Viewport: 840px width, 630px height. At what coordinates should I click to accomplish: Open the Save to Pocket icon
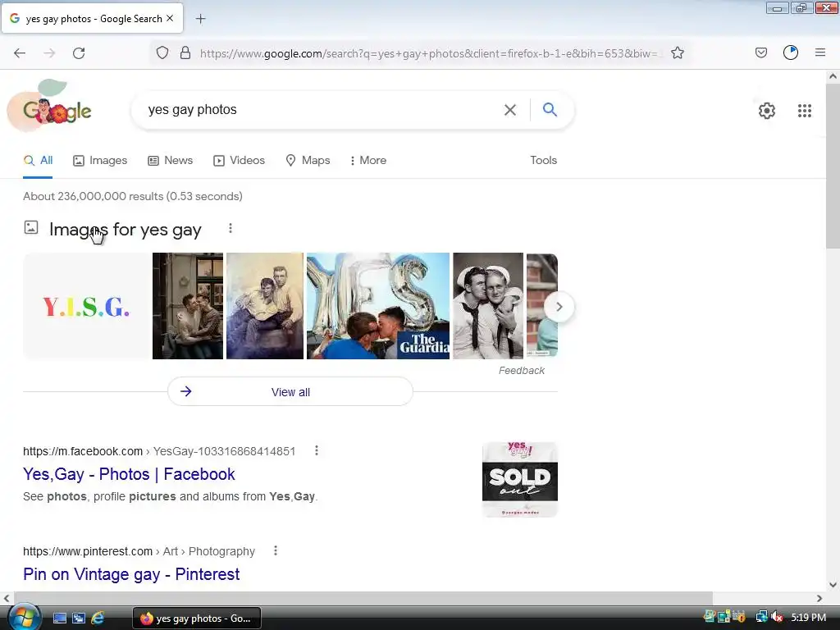point(761,52)
